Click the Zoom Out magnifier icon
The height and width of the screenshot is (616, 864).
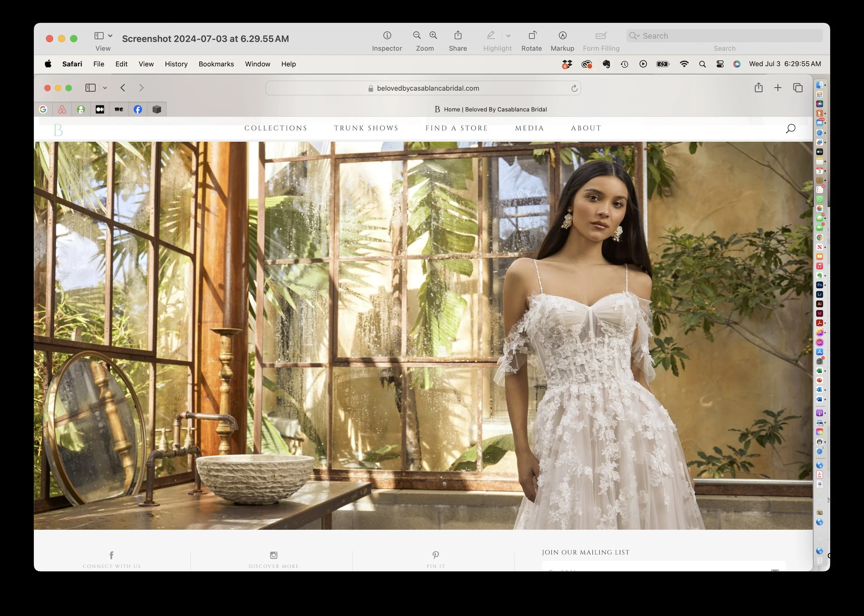point(417,36)
